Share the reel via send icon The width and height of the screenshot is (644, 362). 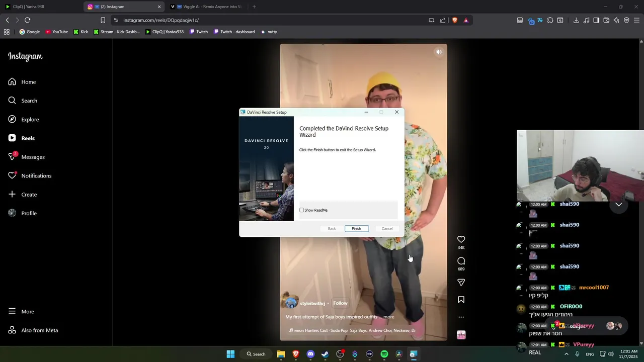[461, 282]
